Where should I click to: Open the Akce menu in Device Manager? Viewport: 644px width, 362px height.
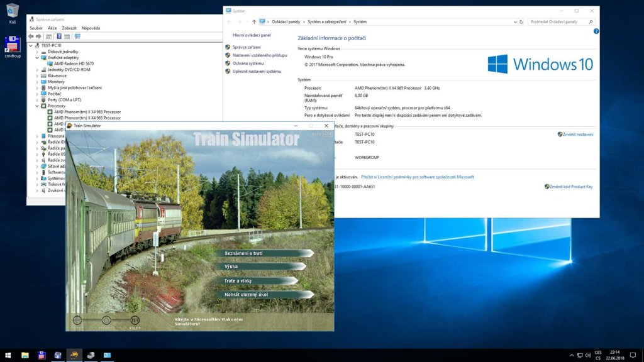[x=52, y=28]
